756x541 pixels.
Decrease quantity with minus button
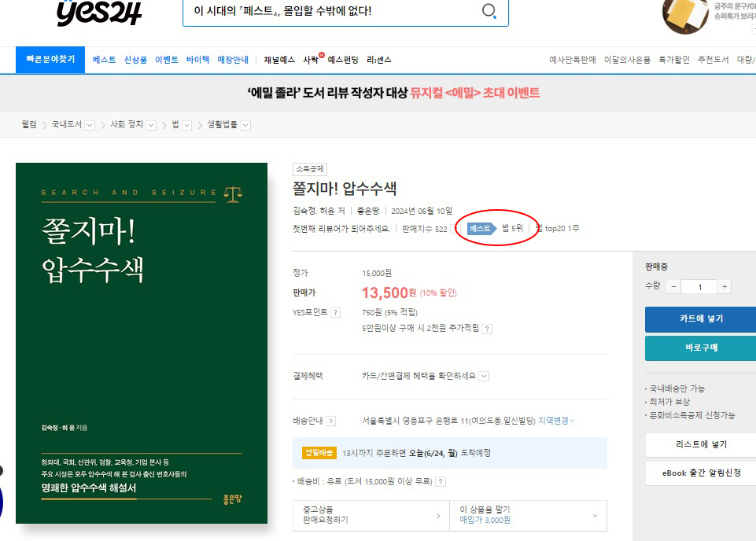click(673, 287)
